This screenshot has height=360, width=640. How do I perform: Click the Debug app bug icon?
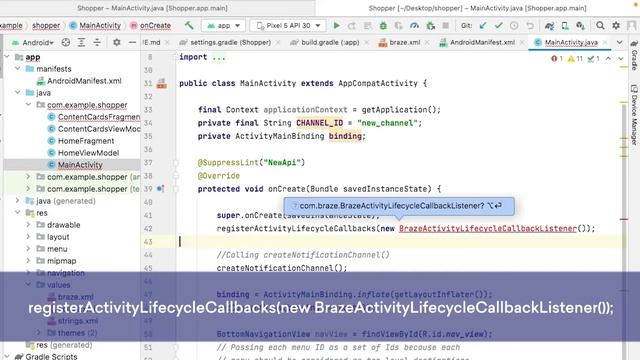click(383, 26)
